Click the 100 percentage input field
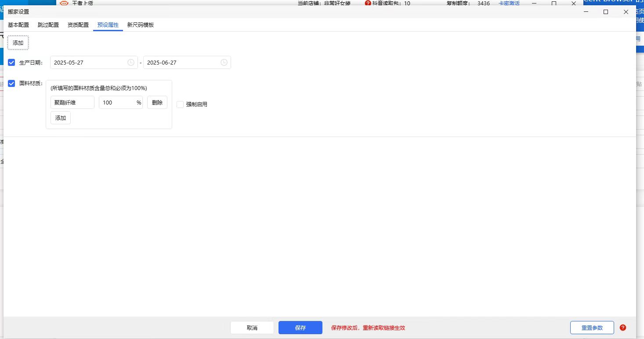Image resolution: width=644 pixels, height=339 pixels. (117, 103)
